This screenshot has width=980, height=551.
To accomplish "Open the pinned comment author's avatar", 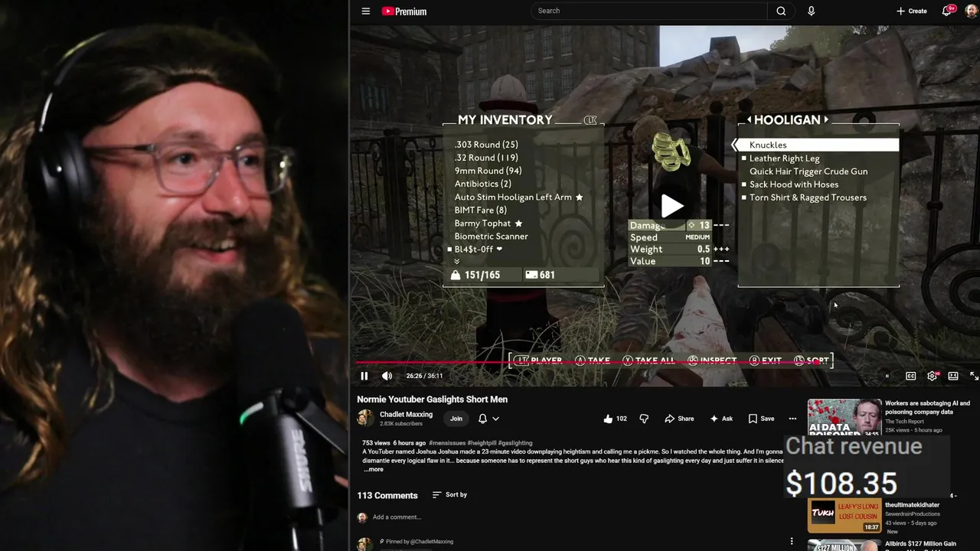I will coord(364,544).
